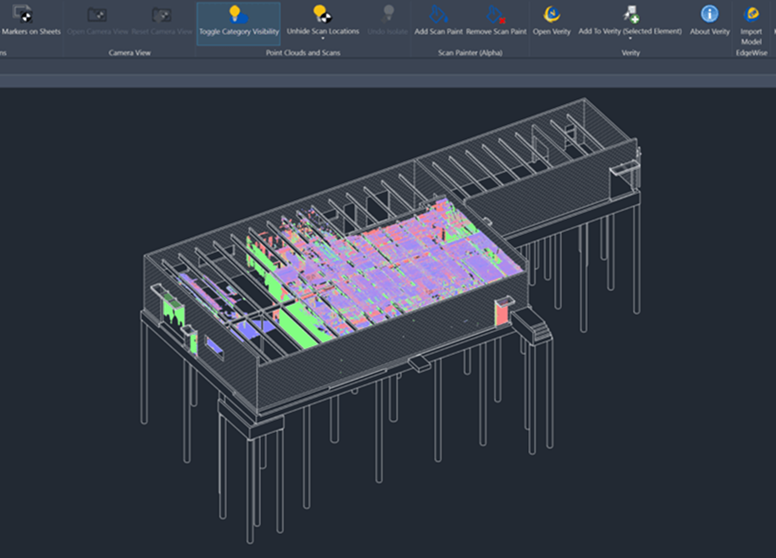The image size is (776, 558).
Task: Click the greyed Reset Camera View button
Action: [x=162, y=21]
